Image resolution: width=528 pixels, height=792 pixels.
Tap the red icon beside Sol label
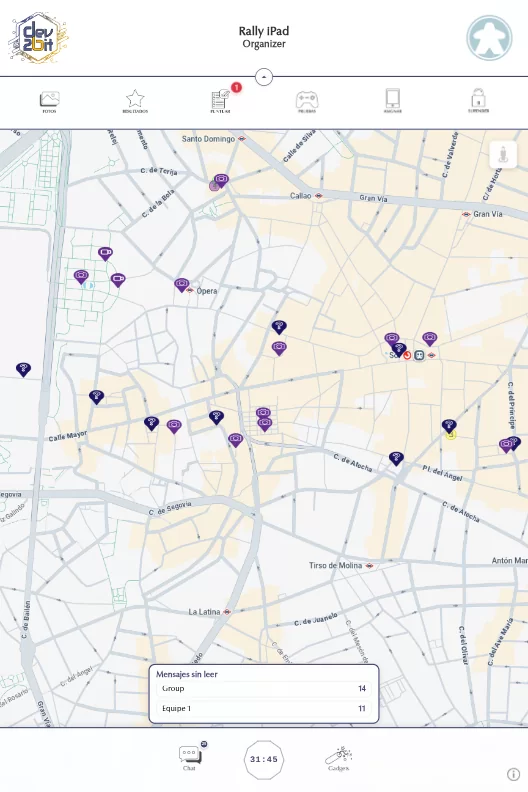(x=407, y=356)
